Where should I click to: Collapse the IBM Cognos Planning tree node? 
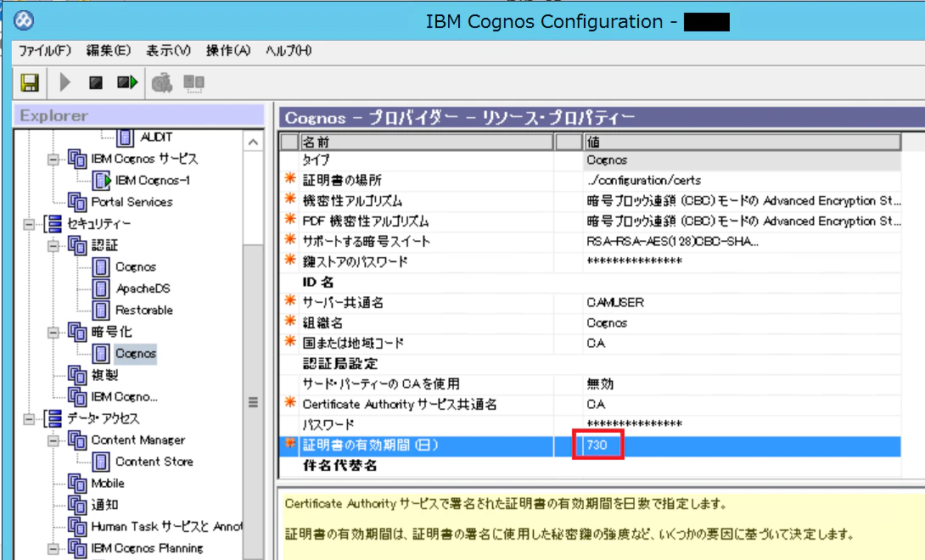pos(53,549)
